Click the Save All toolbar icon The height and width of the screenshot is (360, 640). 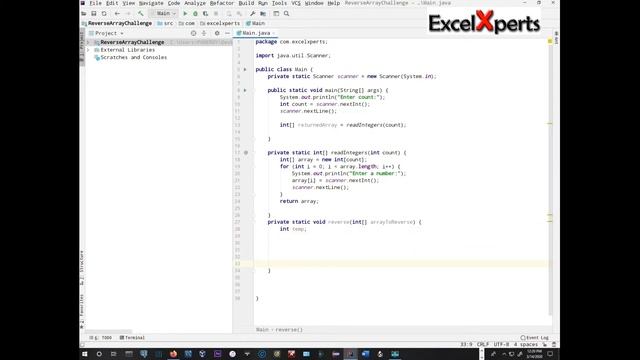pos(94,13)
